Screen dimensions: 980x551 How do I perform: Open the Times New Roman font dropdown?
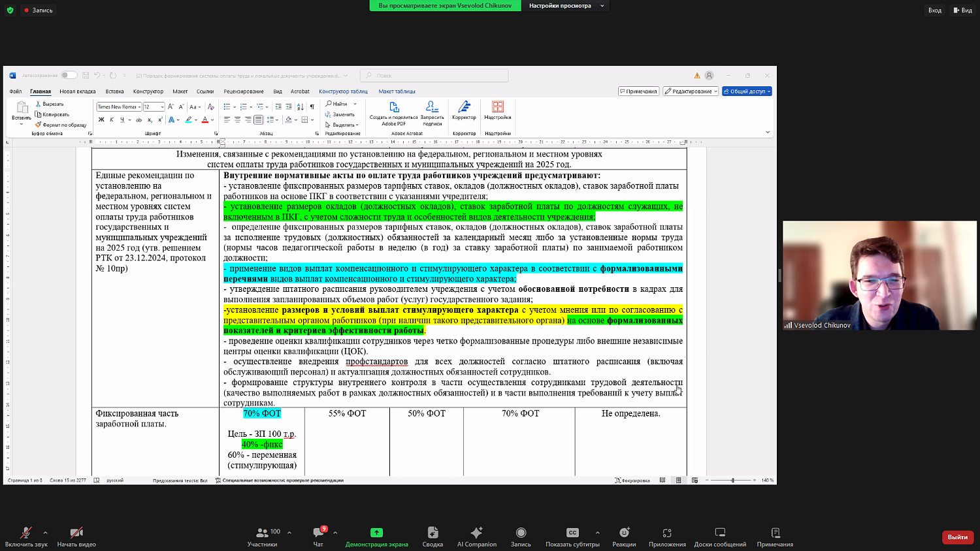tap(139, 107)
